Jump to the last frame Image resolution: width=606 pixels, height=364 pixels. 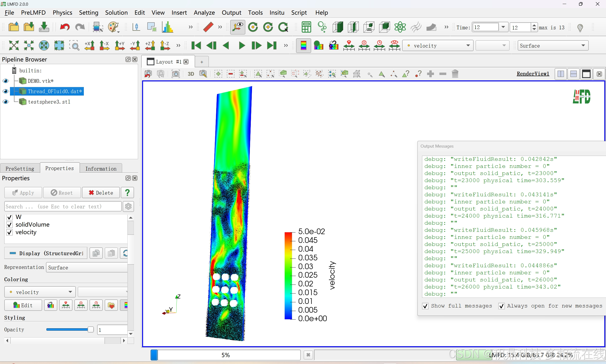click(272, 46)
